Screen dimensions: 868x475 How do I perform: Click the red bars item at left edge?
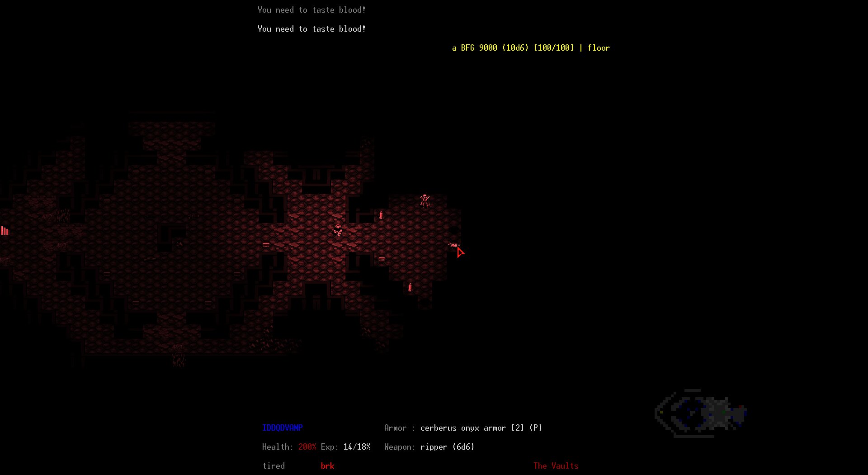[5, 231]
